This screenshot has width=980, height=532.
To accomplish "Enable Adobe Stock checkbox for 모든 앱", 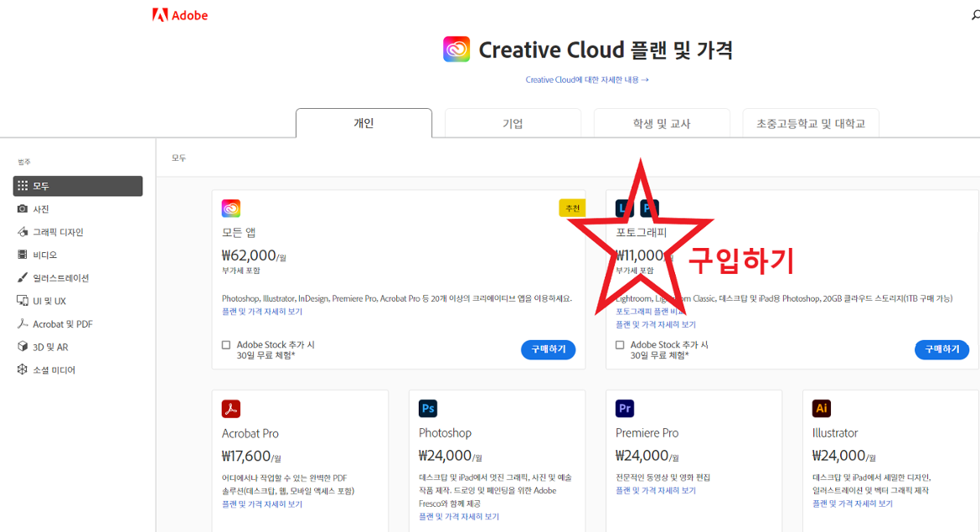I will pyautogui.click(x=226, y=345).
